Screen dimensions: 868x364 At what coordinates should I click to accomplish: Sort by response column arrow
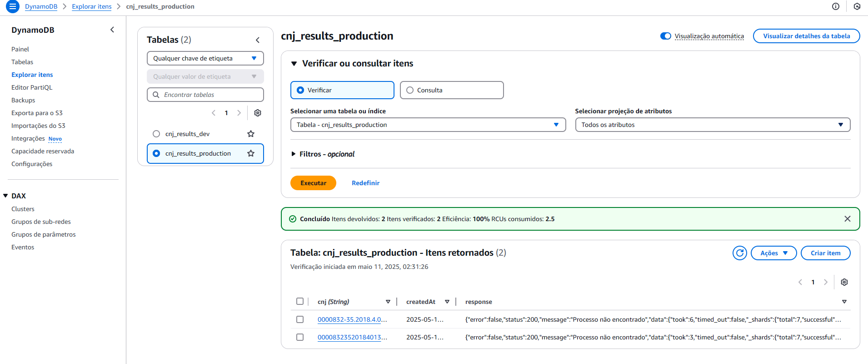click(x=844, y=302)
